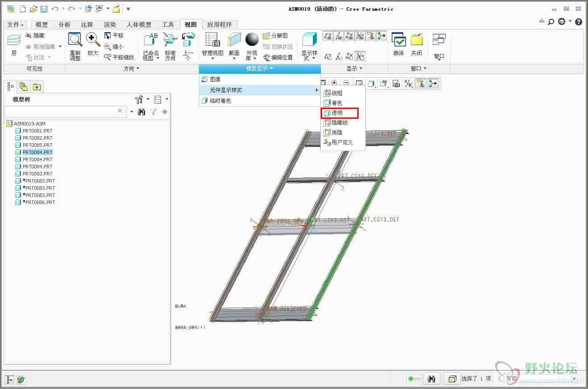Image resolution: width=588 pixels, height=389 pixels.
Task: Click the help question mark icon
Action: click(x=579, y=21)
